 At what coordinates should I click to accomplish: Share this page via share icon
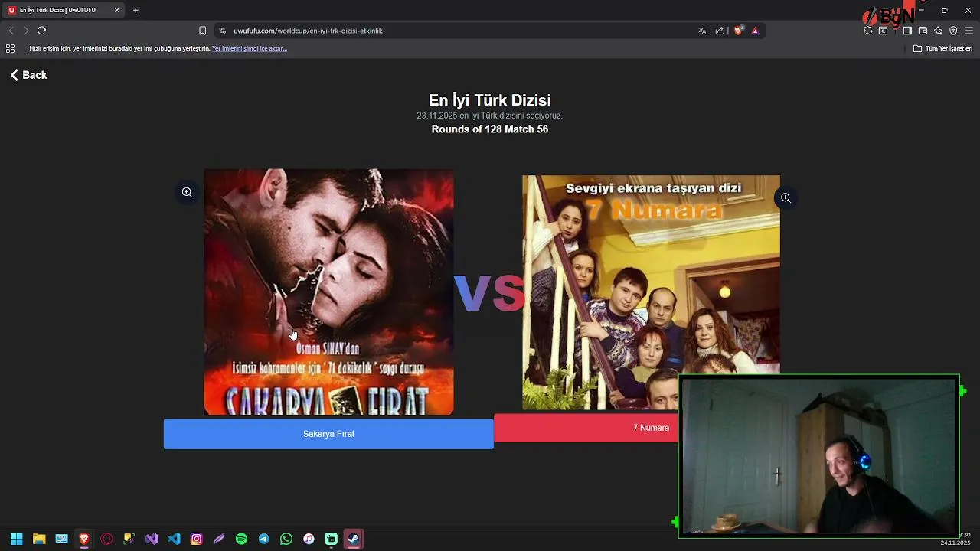(x=720, y=31)
